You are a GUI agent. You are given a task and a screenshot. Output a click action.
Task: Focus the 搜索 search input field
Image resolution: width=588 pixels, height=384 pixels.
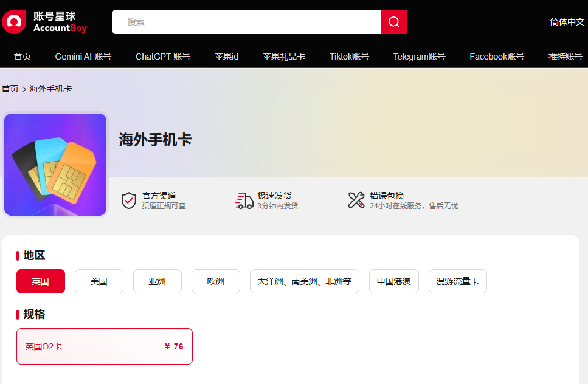246,22
